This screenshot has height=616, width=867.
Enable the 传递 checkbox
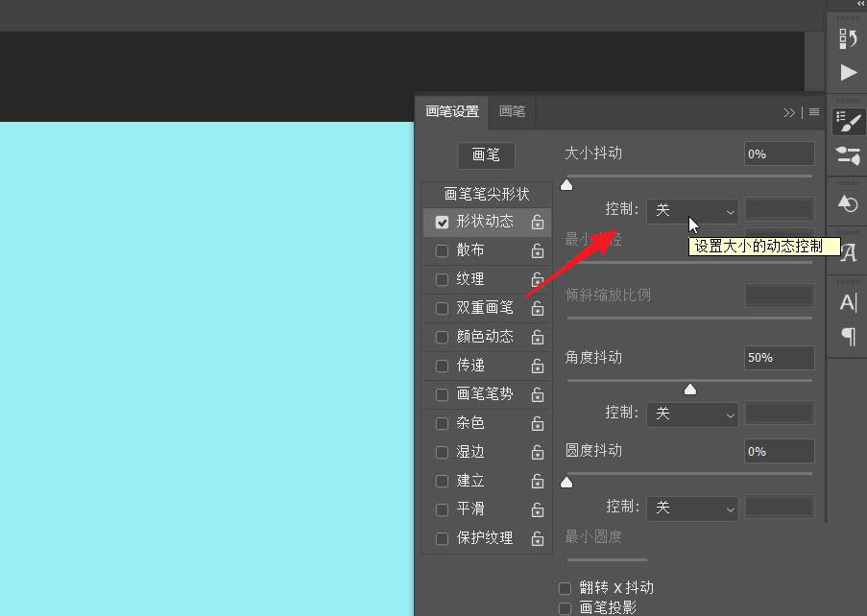pyautogui.click(x=442, y=366)
